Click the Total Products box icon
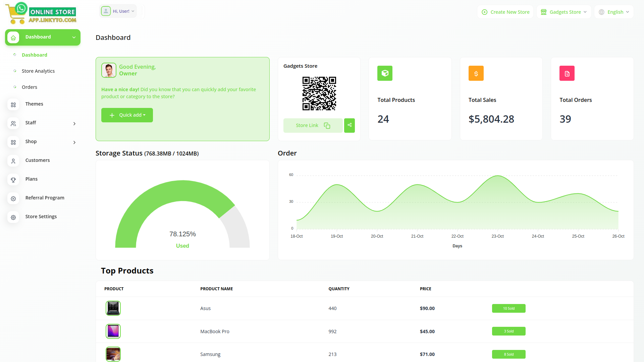644x362 pixels. tap(385, 73)
